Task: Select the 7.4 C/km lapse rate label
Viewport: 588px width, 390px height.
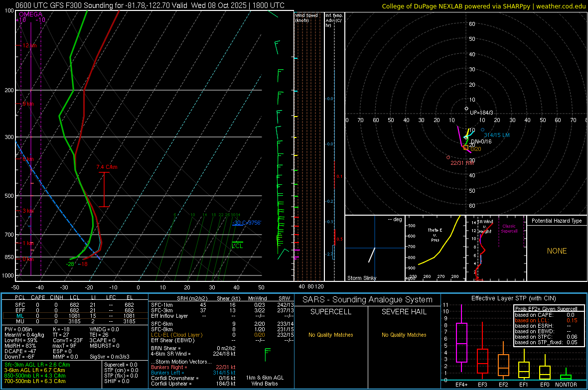Action: tap(107, 167)
